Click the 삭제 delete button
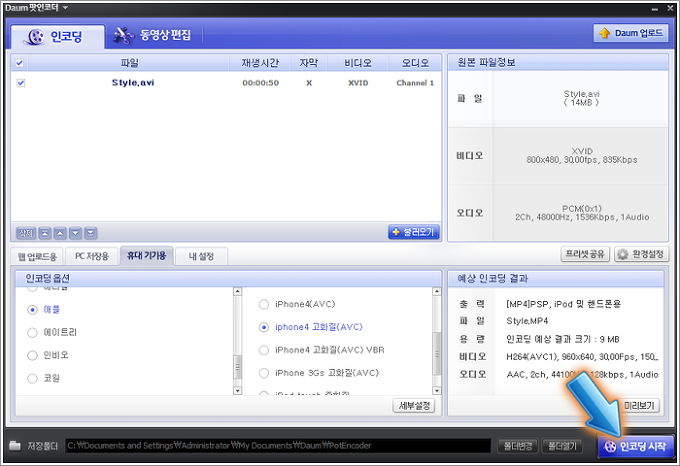 pos(26,233)
